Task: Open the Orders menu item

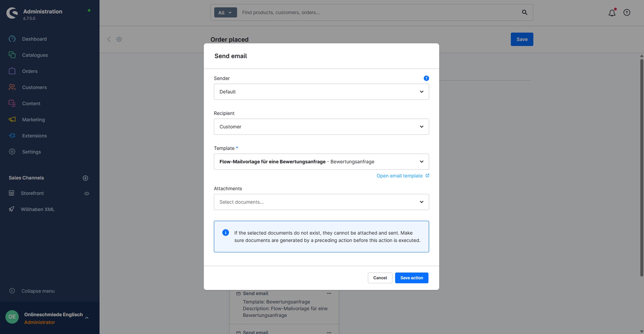Action: pyautogui.click(x=30, y=71)
